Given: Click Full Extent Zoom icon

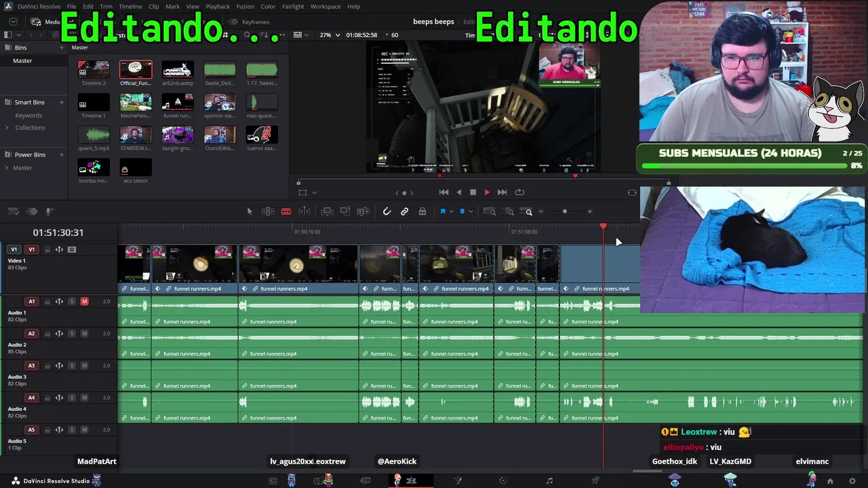Looking at the screenshot, I should [x=489, y=211].
